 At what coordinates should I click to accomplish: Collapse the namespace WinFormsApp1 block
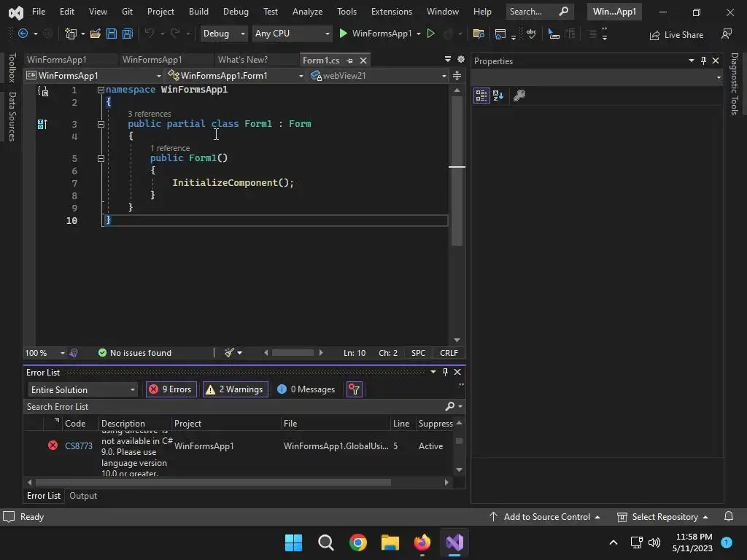pyautogui.click(x=101, y=90)
